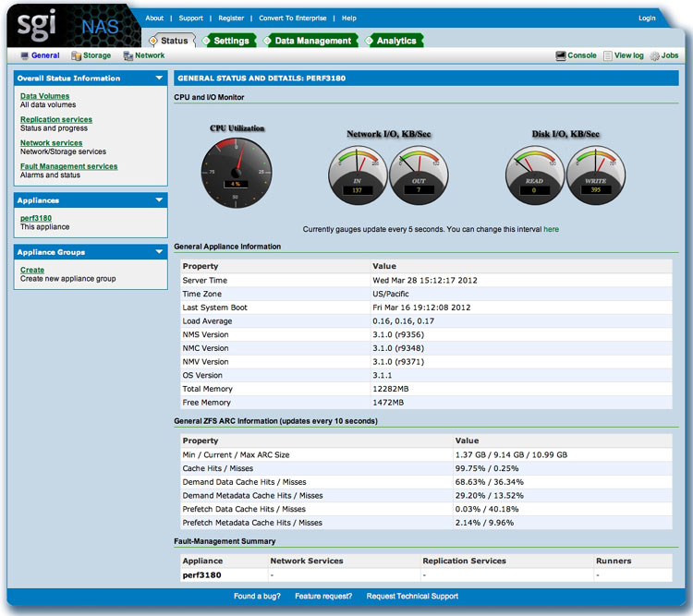Click Create appliance group link
Image resolution: width=693 pixels, height=616 pixels.
click(x=32, y=270)
